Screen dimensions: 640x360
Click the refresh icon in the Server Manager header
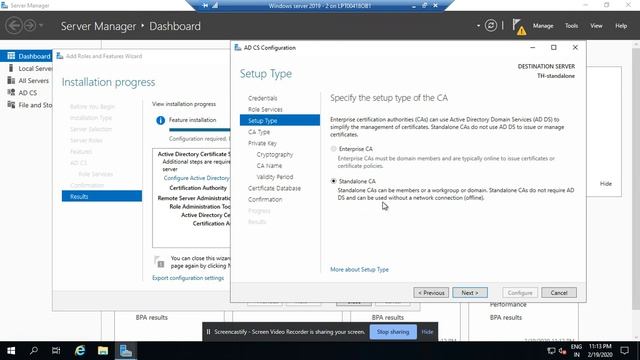point(491,26)
